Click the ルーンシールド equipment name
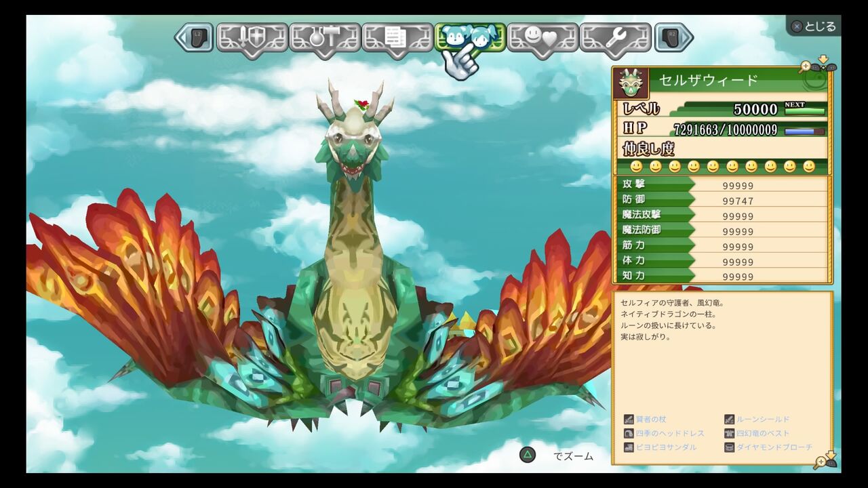868x488 pixels. (x=763, y=420)
